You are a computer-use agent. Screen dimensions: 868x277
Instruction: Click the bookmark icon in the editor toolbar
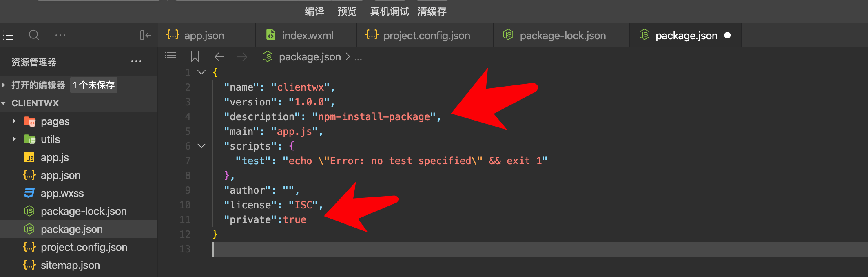tap(195, 56)
